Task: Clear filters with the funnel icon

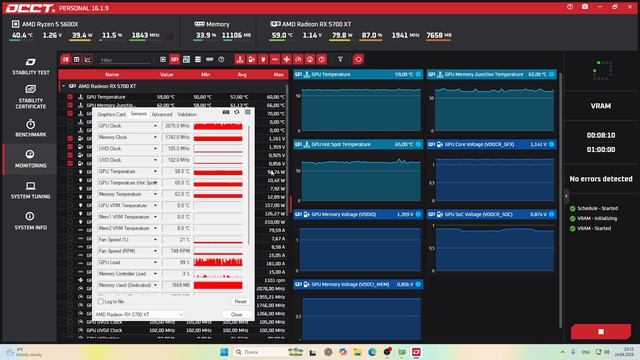Action: tap(340, 60)
